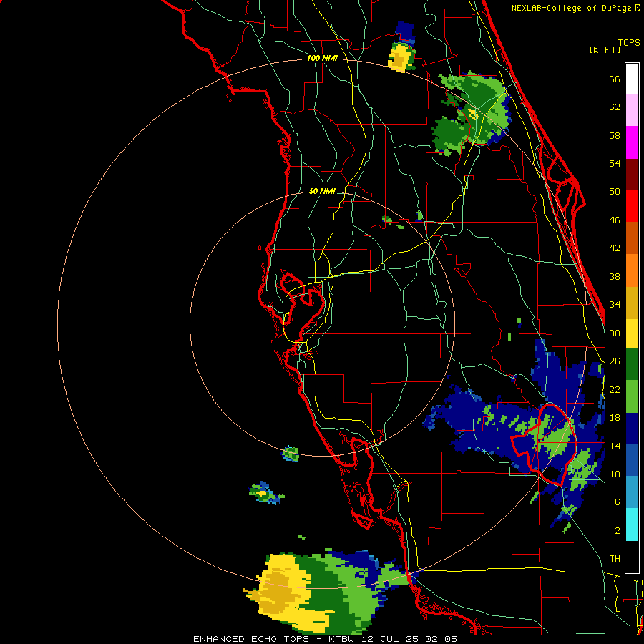Pick the dark orange legend swatch
Image resolution: width=644 pixels, height=644 pixels.
tap(632, 238)
